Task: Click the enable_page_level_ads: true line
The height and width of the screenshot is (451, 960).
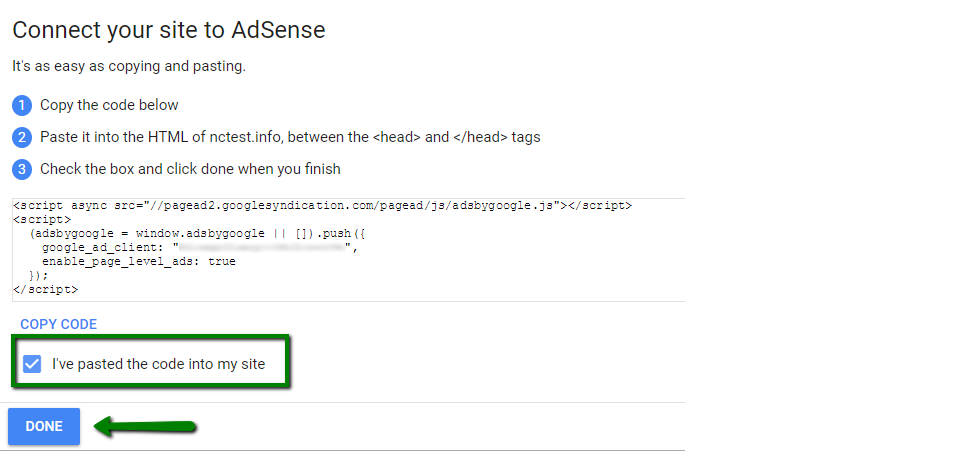Action: point(138,262)
